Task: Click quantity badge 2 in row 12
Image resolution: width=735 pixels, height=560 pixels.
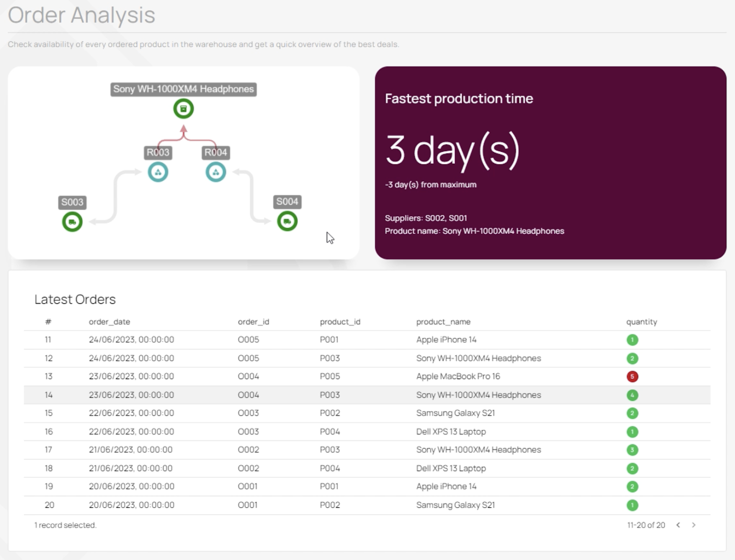Action: coord(632,358)
